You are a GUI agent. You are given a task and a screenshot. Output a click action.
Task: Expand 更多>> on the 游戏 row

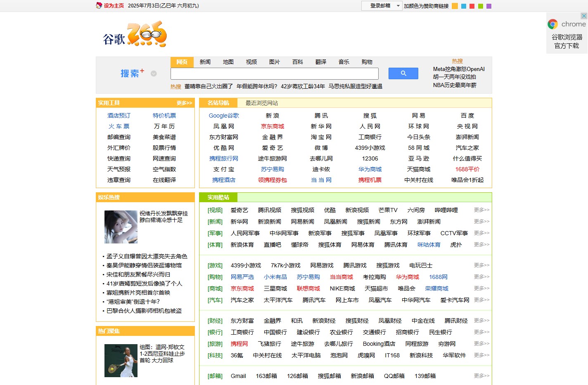[x=481, y=265]
